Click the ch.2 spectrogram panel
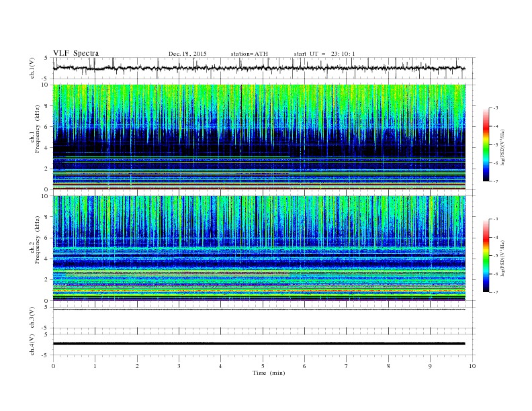The image size is (532, 411). (259, 248)
